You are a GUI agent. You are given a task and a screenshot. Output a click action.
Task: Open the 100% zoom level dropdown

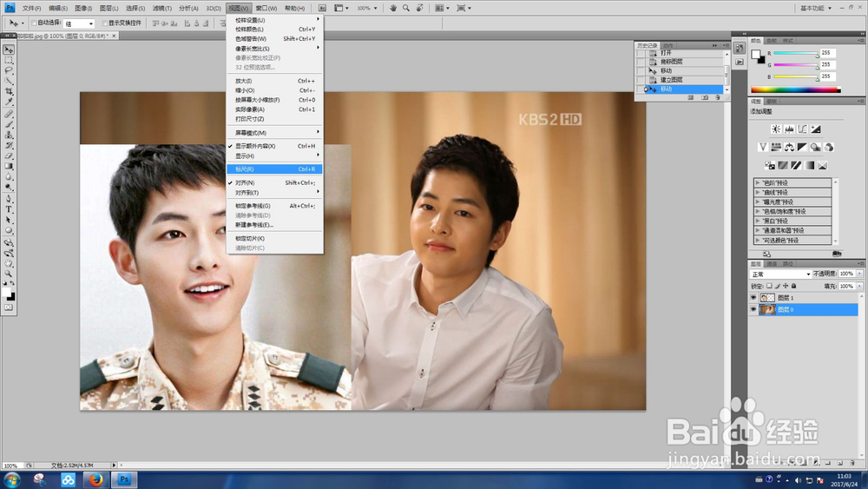coord(367,9)
